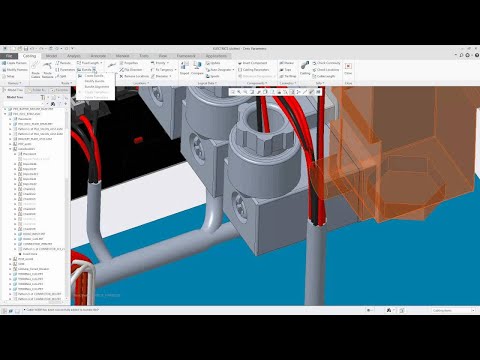Click the Split cable command

click(61, 76)
